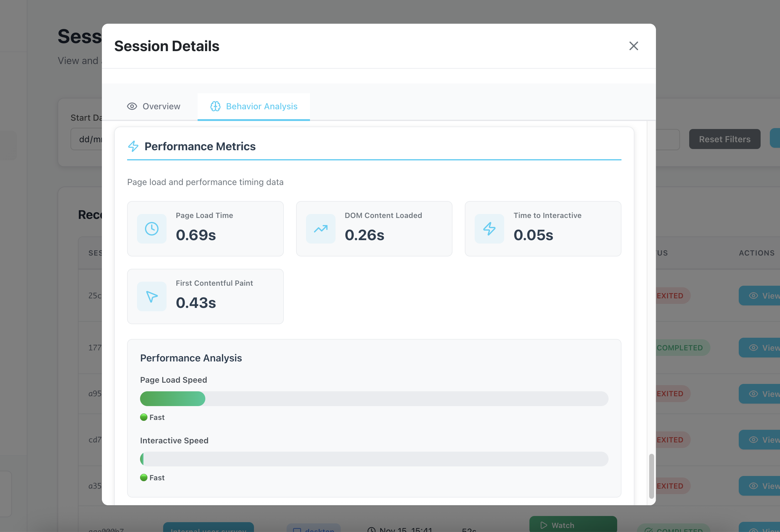Click the brain icon on Behavior Analysis tab
This screenshot has height=532, width=780.
[215, 106]
